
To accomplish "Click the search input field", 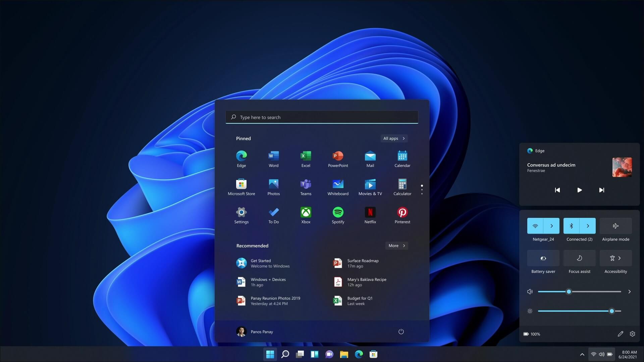I will 322,117.
